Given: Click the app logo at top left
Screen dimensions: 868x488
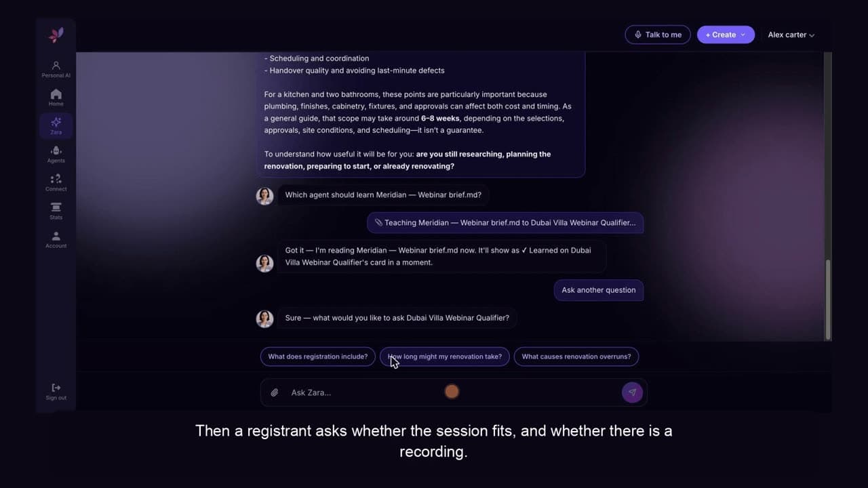Looking at the screenshot, I should coord(56,35).
